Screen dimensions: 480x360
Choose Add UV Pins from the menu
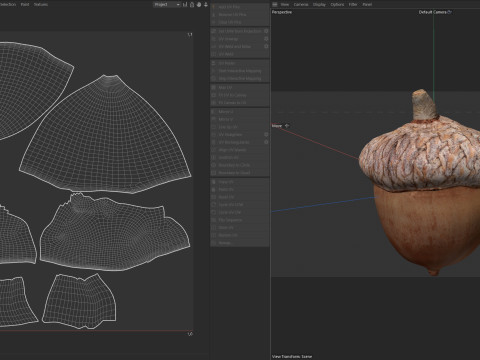(240, 7)
